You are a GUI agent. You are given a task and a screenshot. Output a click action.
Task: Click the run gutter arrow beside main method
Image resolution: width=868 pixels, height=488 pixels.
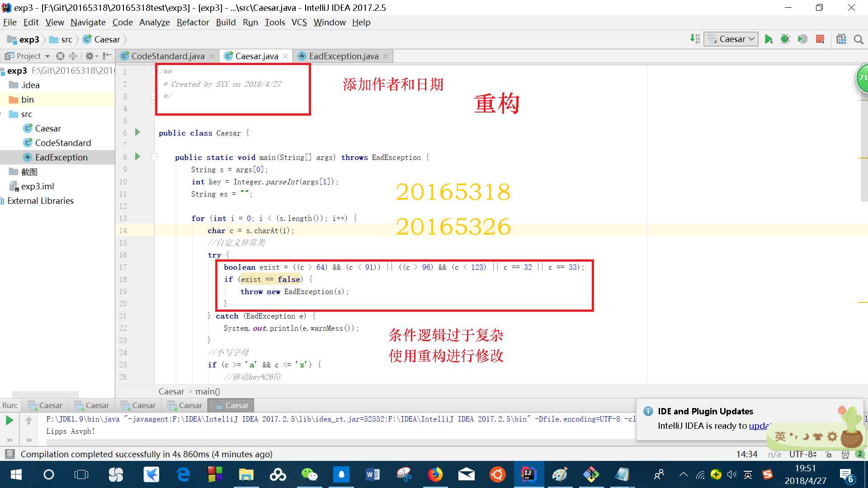[138, 157]
